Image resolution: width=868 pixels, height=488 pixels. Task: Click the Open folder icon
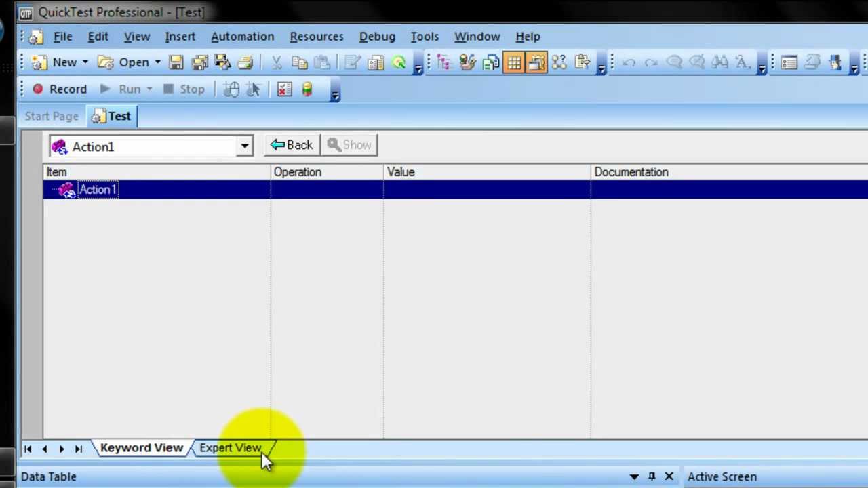pos(106,62)
